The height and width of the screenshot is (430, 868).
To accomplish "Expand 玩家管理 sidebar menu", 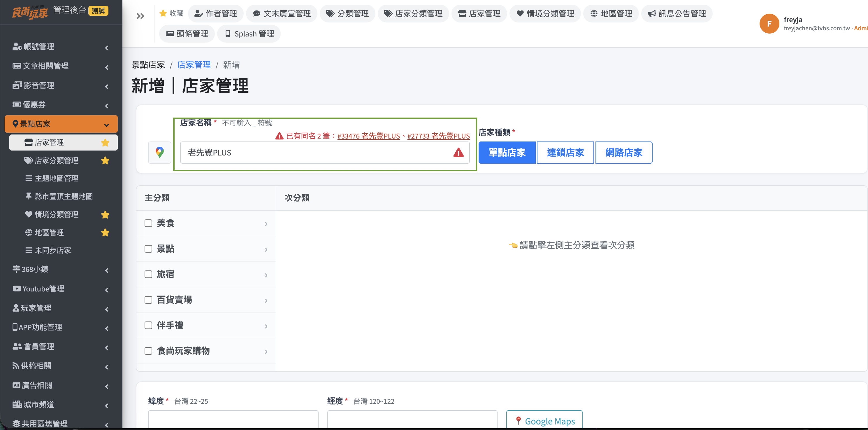I will [x=61, y=308].
